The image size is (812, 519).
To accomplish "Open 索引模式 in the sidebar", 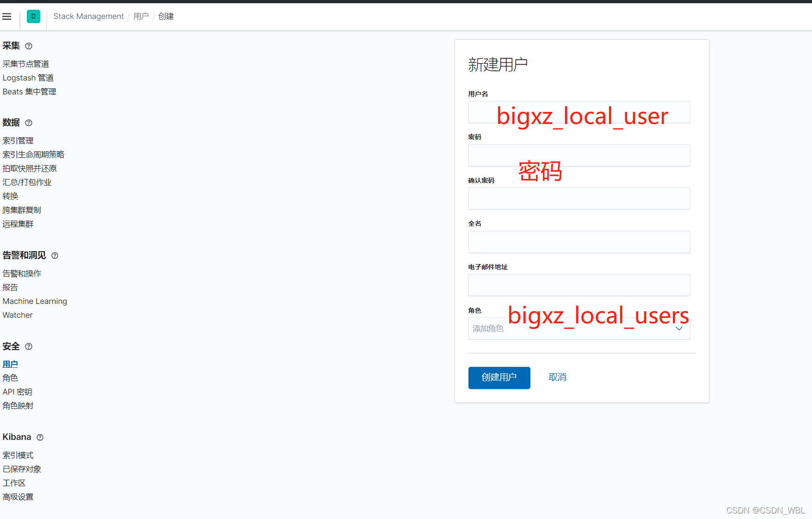I will 18,455.
